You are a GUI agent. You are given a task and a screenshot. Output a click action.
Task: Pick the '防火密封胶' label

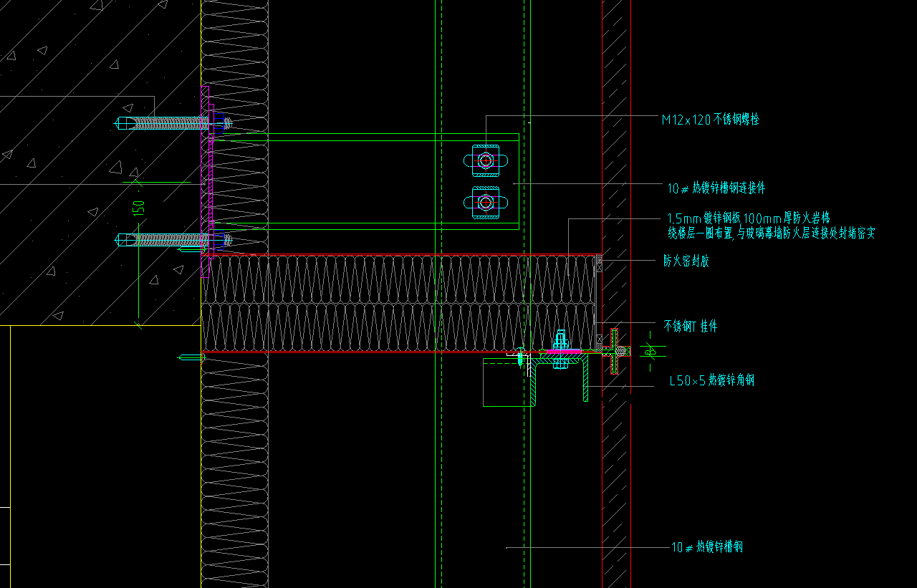click(x=686, y=261)
